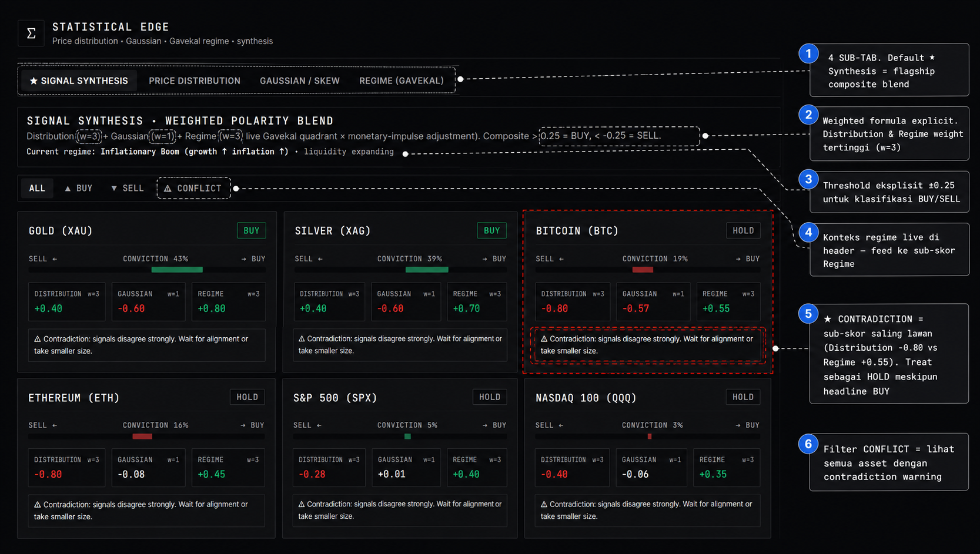Select the Bitcoin (BTC) card title

577,231
